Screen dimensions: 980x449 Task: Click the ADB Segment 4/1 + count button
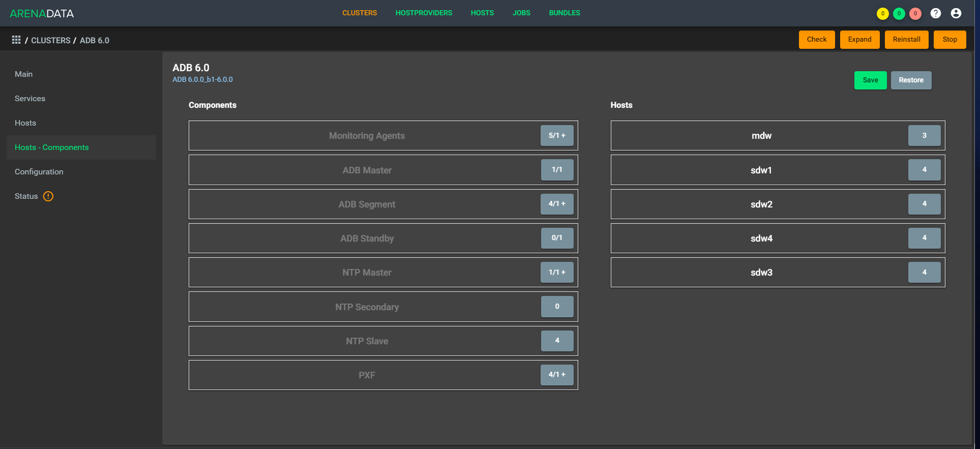click(557, 204)
